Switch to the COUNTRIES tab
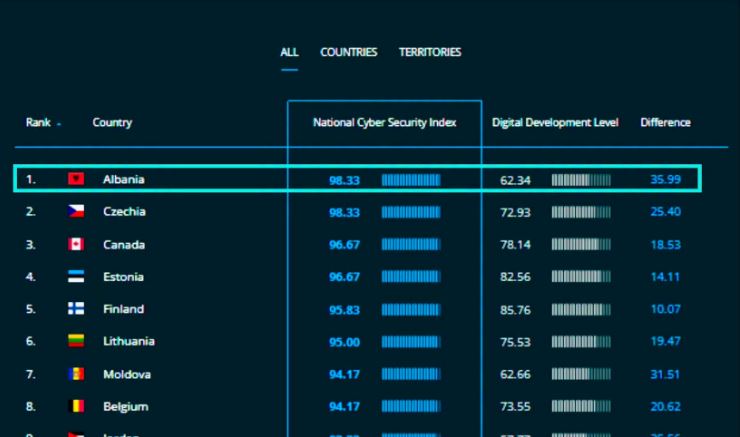This screenshot has height=437, width=740. pos(349,52)
